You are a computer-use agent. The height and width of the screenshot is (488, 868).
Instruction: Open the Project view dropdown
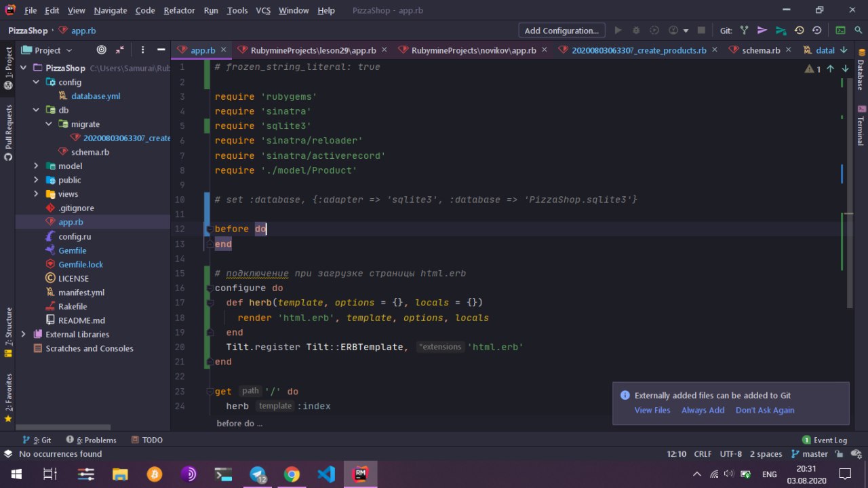[47, 50]
